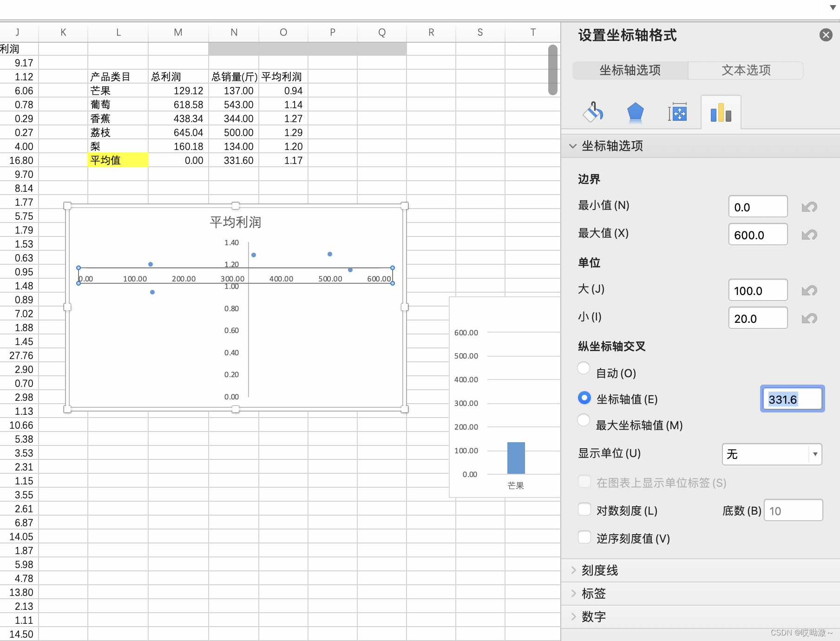This screenshot has height=641, width=840.
Task: Select the cell with value 27.76
Action: click(x=19, y=355)
